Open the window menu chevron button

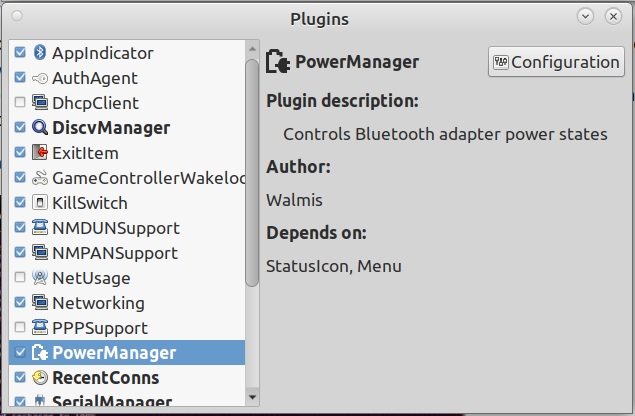coord(585,16)
